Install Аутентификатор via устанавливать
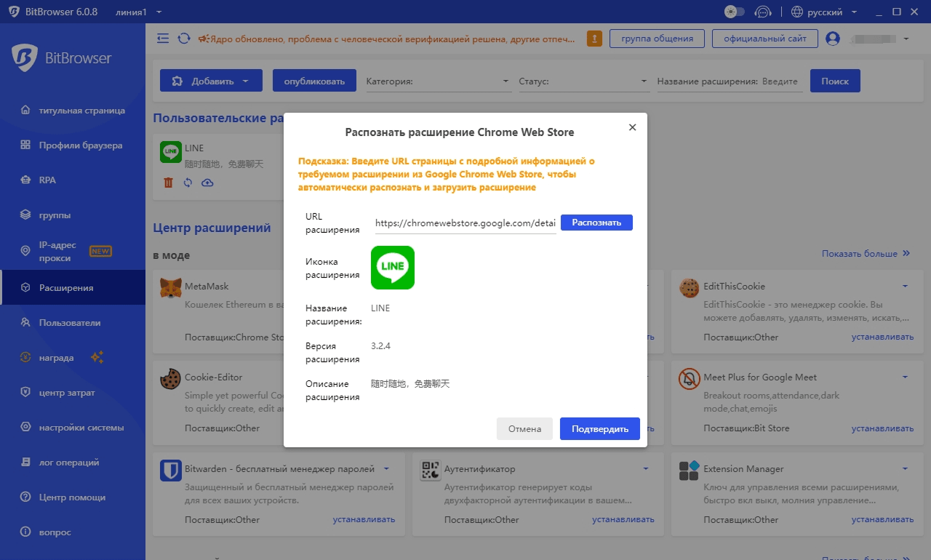The image size is (931, 560). coord(623,519)
